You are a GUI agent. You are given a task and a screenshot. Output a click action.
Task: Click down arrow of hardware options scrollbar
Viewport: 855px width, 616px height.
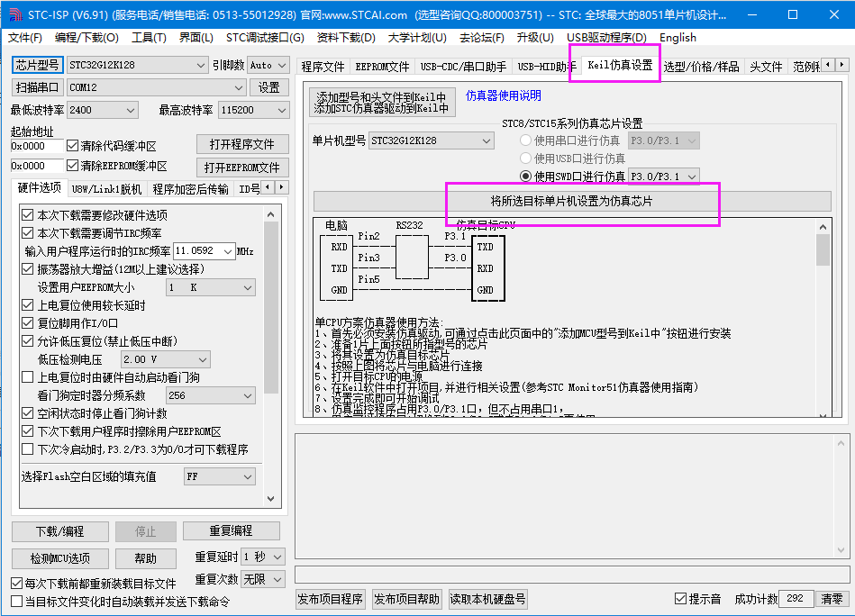click(271, 498)
